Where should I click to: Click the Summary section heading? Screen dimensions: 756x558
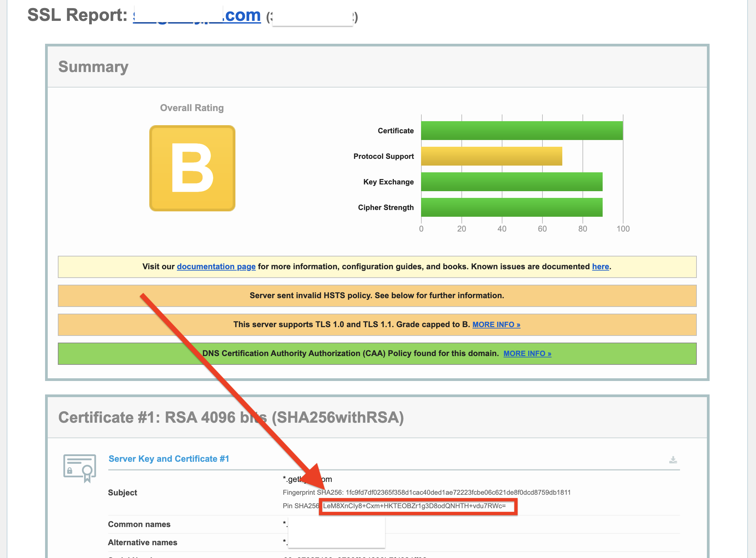tap(93, 67)
